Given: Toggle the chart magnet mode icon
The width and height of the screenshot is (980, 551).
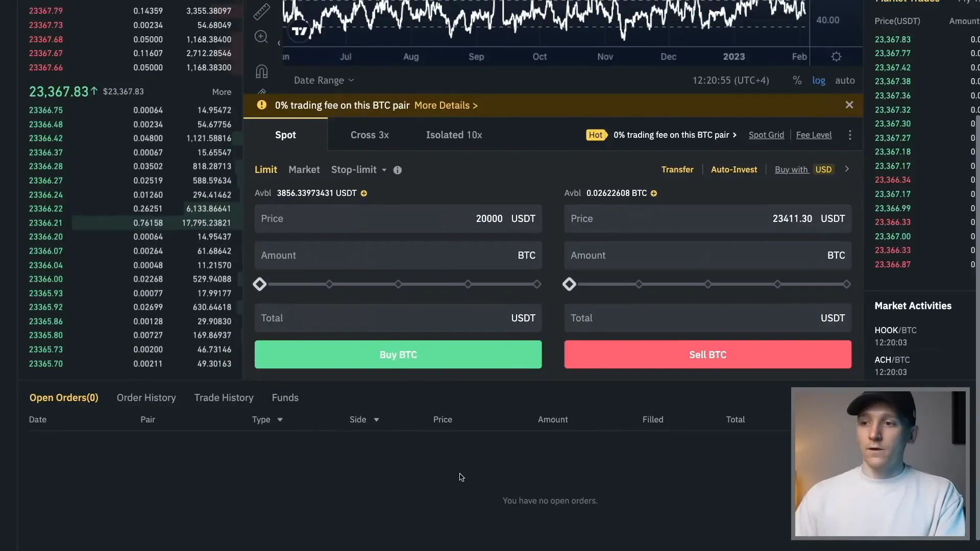Looking at the screenshot, I should click(261, 71).
